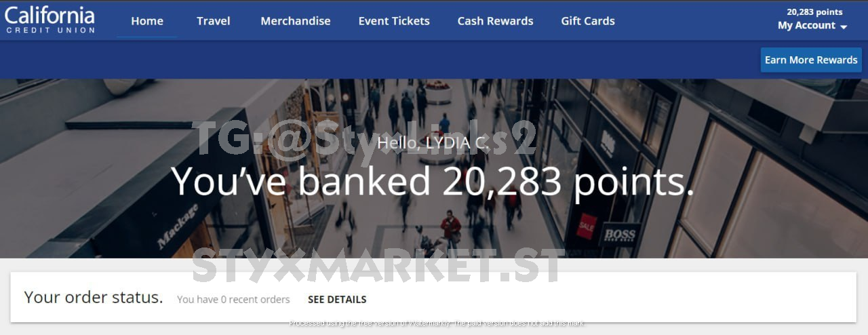Navigate to Cash Rewards

[x=496, y=21]
